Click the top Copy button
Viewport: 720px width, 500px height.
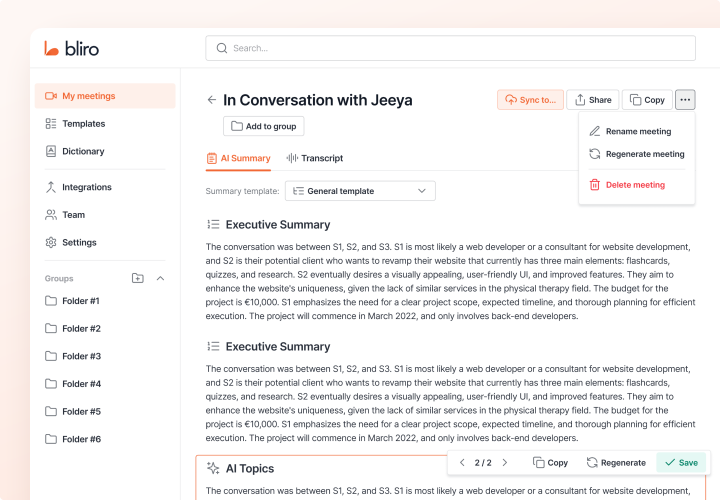647,100
